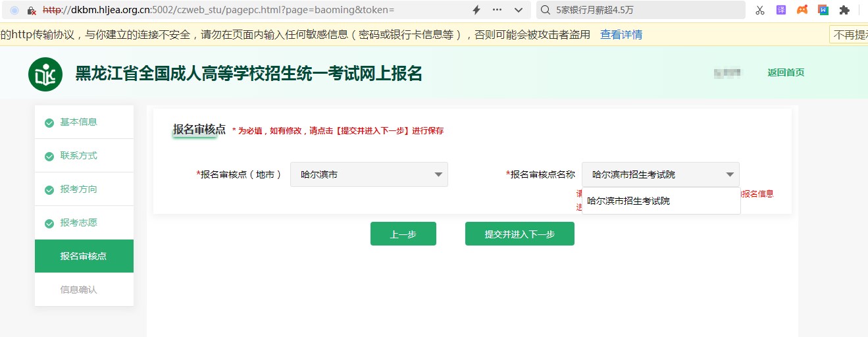Click the orange game controller icon
The image size is (868, 337).
802,10
